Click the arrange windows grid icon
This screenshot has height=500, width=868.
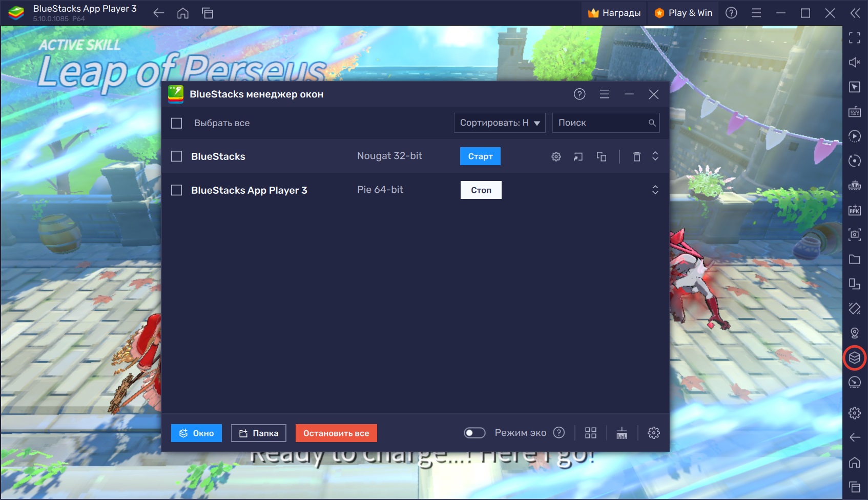point(591,433)
